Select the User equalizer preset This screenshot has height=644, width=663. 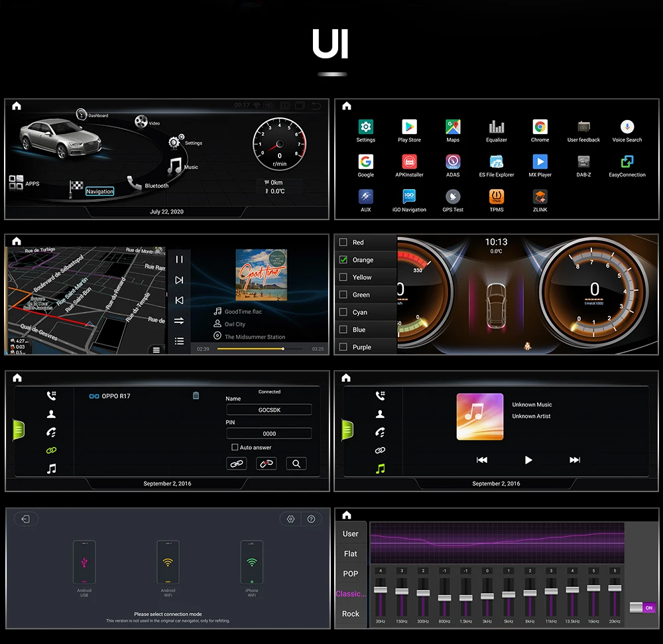click(x=351, y=534)
